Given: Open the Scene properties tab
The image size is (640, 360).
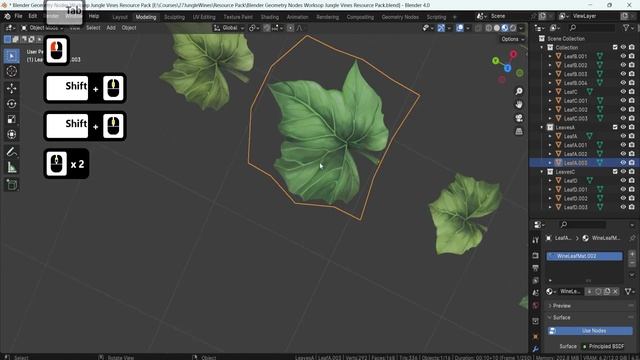Looking at the screenshot, I should point(536,293).
